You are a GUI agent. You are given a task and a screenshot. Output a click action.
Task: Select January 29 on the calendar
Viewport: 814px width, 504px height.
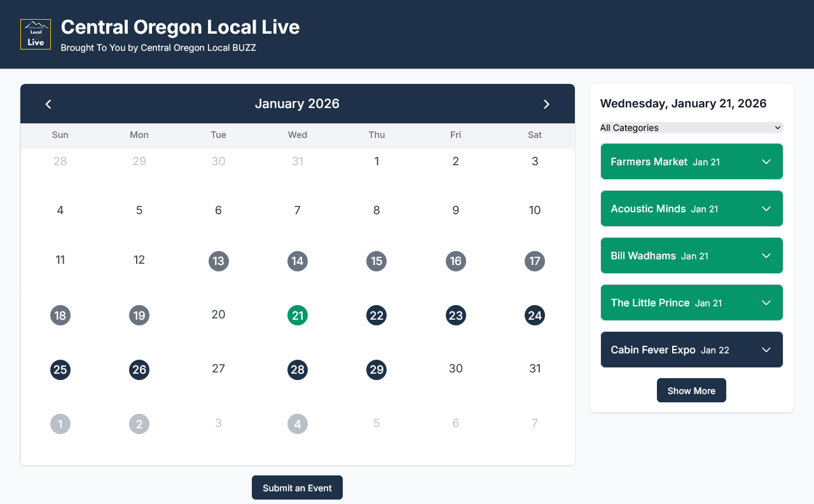tap(376, 370)
